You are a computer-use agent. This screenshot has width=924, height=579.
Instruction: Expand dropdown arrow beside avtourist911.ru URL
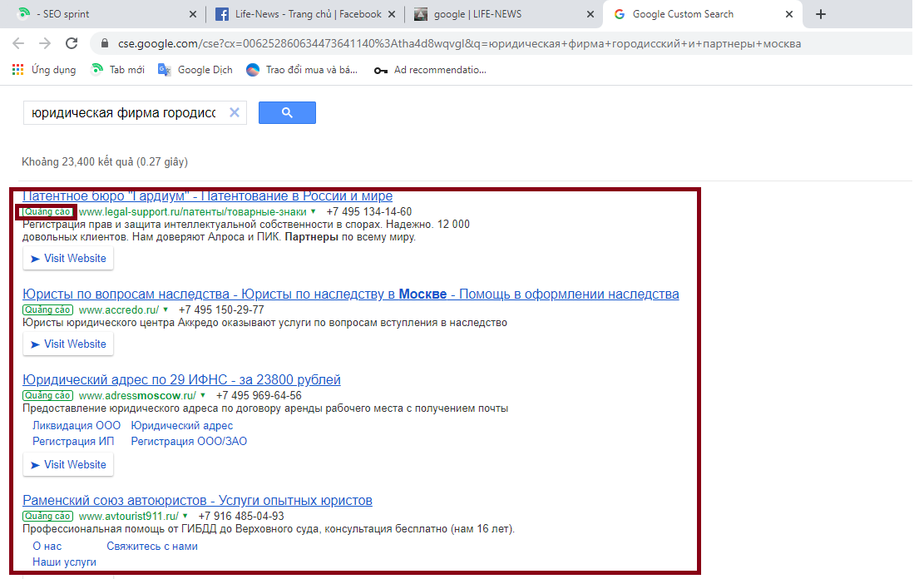pyautogui.click(x=185, y=515)
